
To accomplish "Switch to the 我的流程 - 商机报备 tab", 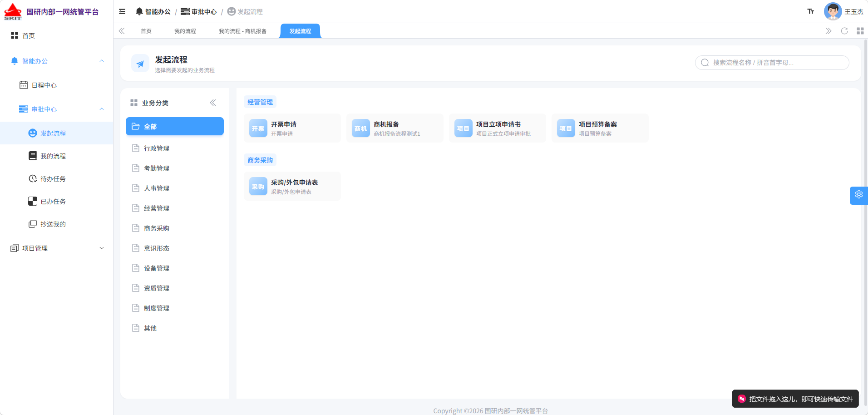I will [x=242, y=31].
